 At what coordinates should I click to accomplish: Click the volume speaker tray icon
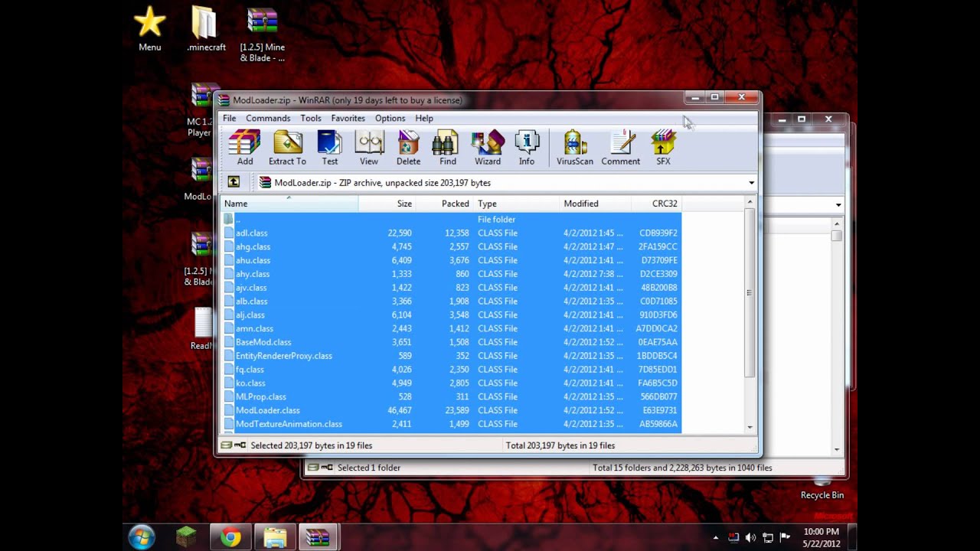pos(750,538)
